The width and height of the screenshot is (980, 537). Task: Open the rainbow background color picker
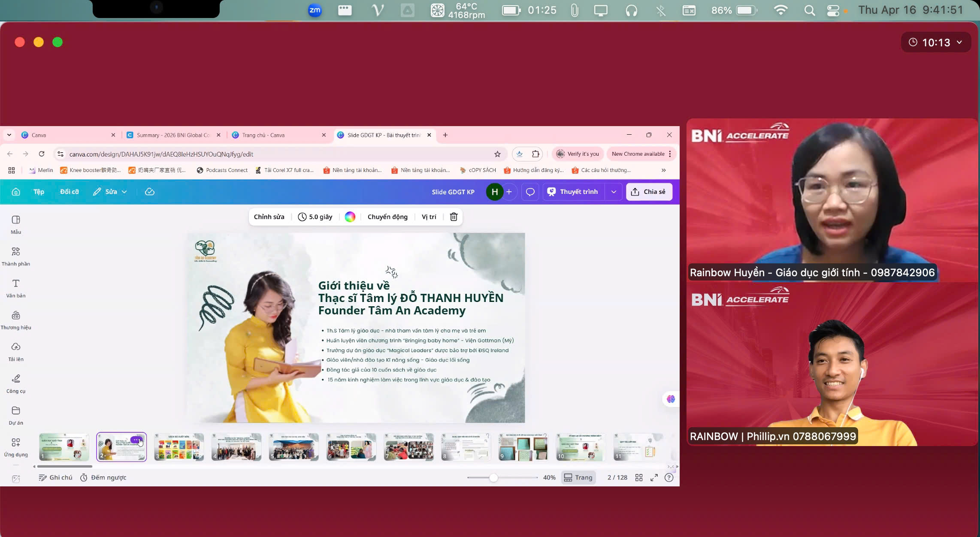pyautogui.click(x=350, y=217)
